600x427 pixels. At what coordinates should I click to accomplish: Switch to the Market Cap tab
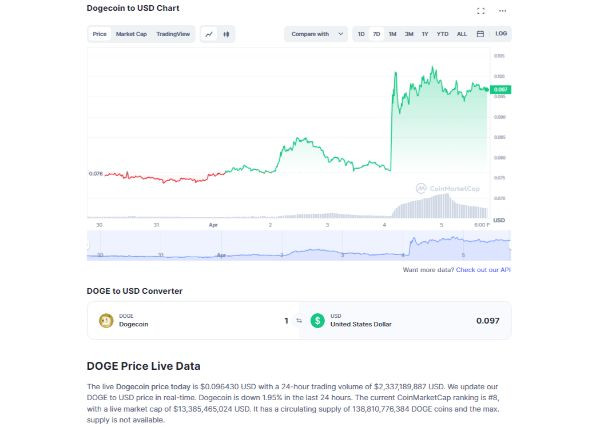(131, 34)
